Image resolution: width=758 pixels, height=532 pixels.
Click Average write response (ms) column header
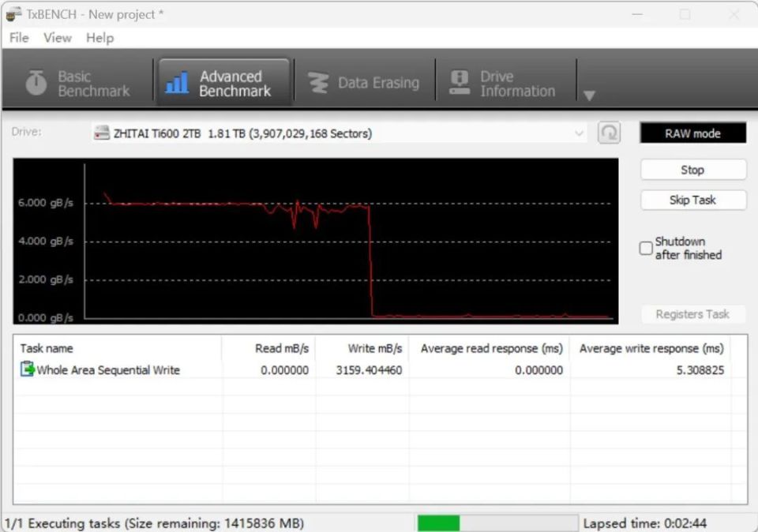coord(650,348)
